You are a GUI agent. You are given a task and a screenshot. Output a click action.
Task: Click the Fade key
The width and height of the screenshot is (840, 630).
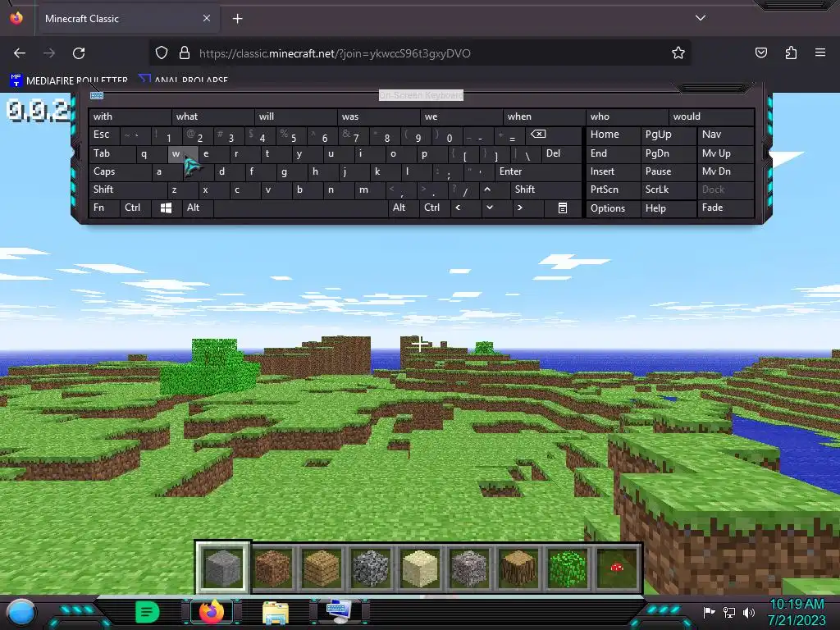(725, 208)
